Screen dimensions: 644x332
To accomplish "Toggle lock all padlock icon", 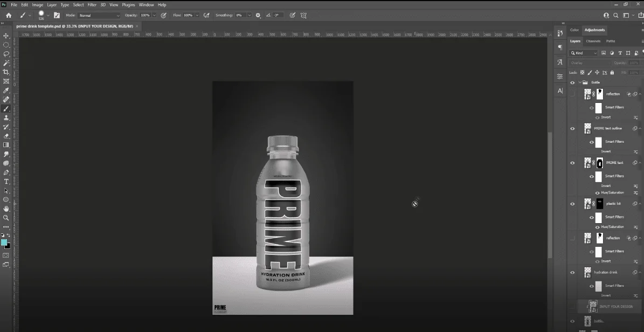I will tap(612, 73).
